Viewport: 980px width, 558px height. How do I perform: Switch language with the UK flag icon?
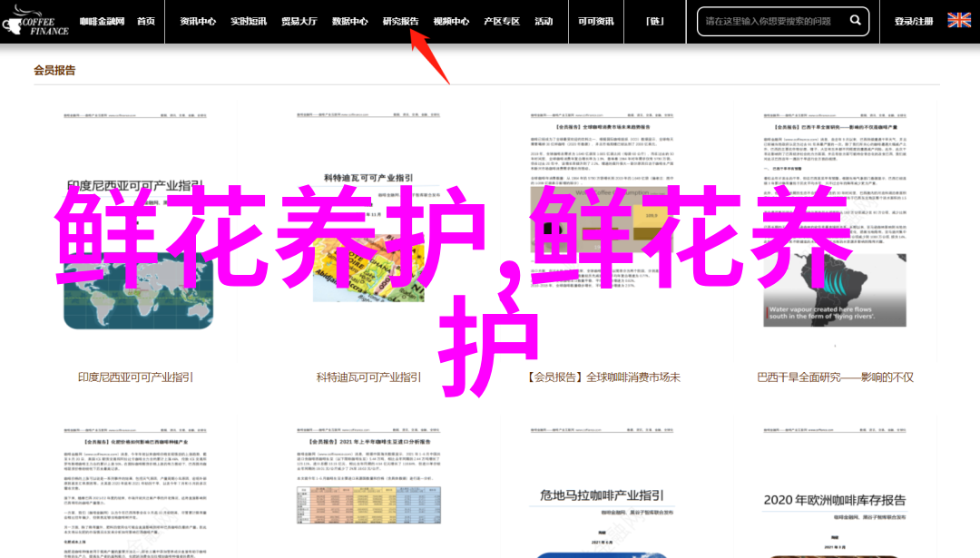point(959,21)
